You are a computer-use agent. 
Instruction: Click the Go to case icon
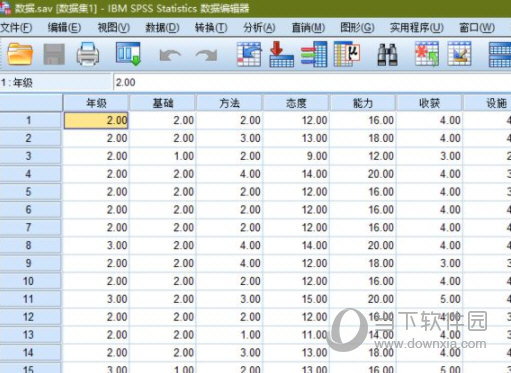point(249,54)
